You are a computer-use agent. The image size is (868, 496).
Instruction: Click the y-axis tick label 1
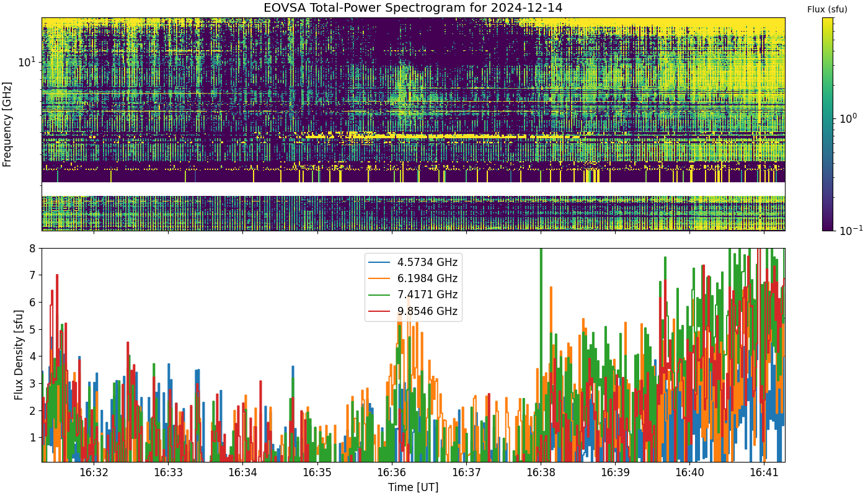pyautogui.click(x=33, y=437)
